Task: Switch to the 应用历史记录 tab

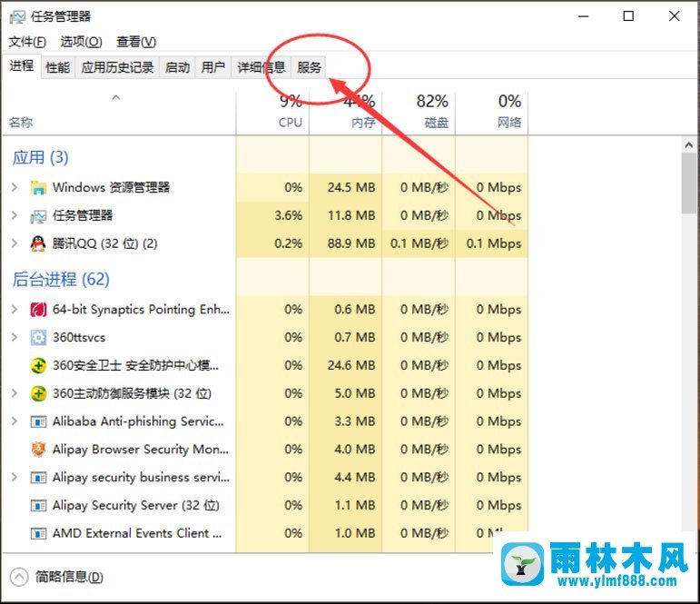Action: point(117,67)
